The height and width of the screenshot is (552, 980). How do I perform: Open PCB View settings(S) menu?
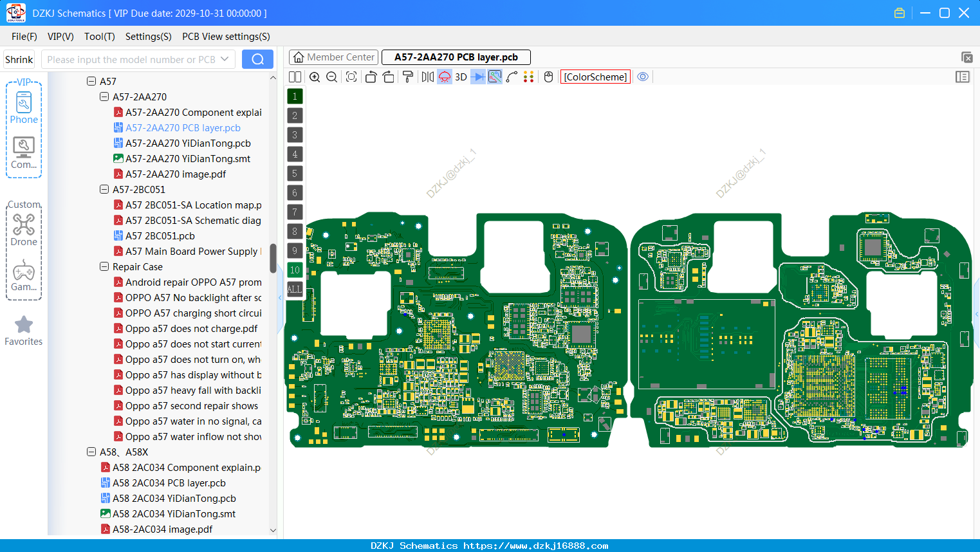click(x=226, y=37)
